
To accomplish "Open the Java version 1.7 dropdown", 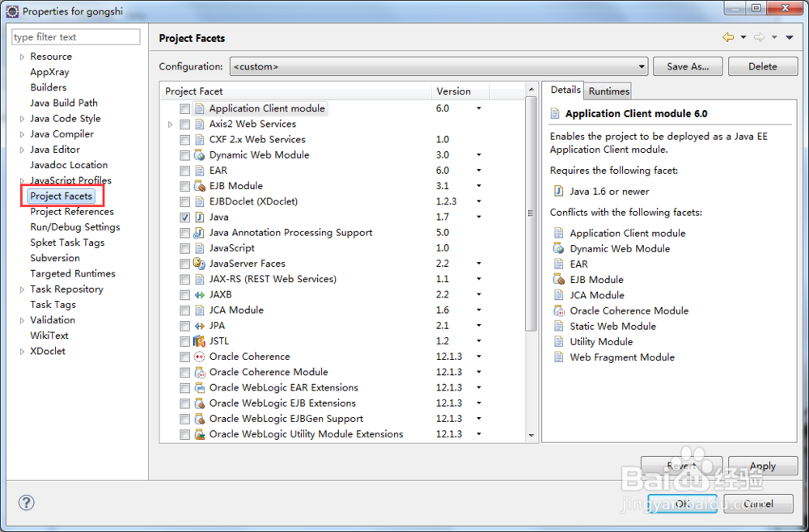I will click(x=479, y=217).
